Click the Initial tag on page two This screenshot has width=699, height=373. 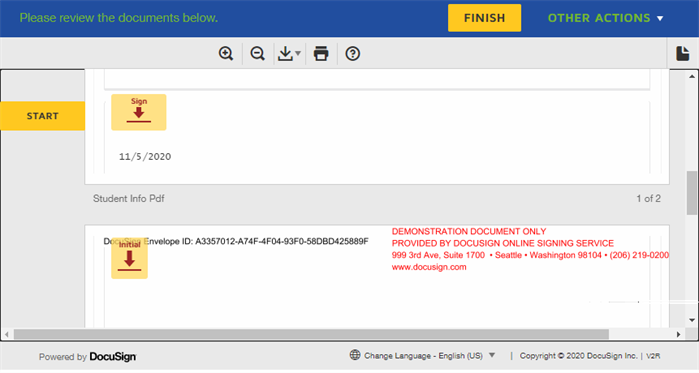point(129,258)
